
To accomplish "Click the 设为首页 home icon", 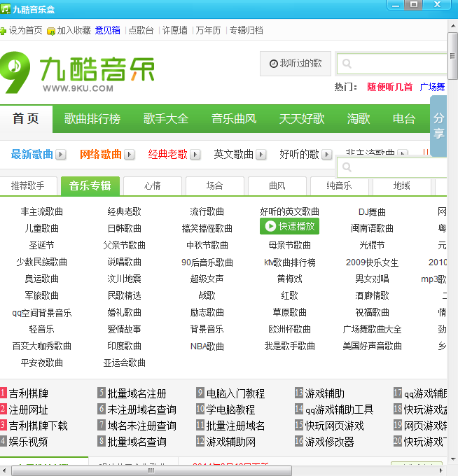I will 4,31.
